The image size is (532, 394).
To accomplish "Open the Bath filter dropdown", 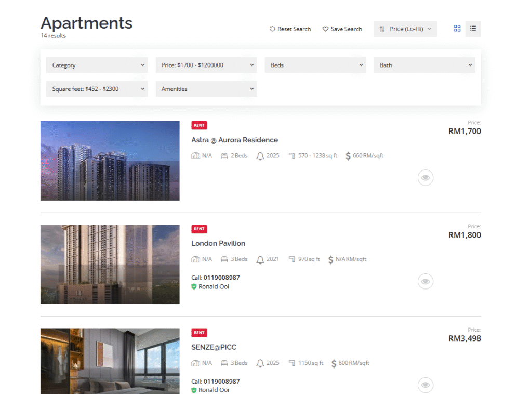I will pyautogui.click(x=424, y=65).
